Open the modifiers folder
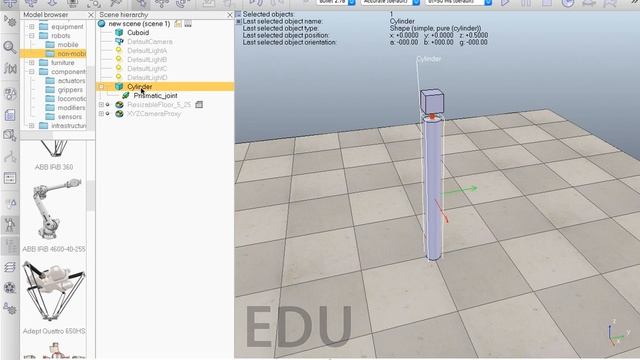The image size is (640, 360). click(x=71, y=107)
